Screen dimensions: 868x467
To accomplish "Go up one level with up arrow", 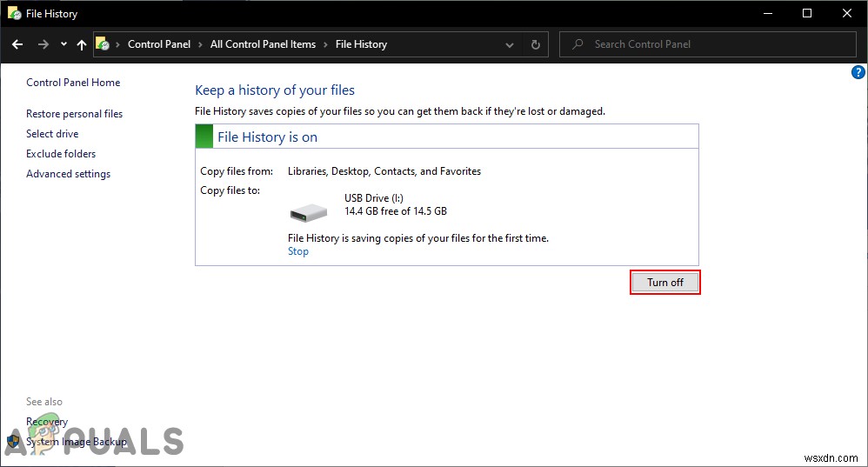I will point(82,45).
